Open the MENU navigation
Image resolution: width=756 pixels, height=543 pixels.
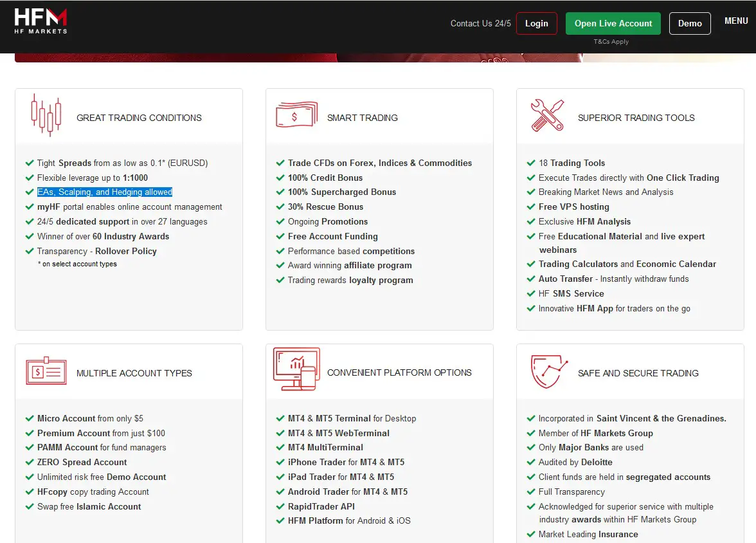click(x=736, y=21)
